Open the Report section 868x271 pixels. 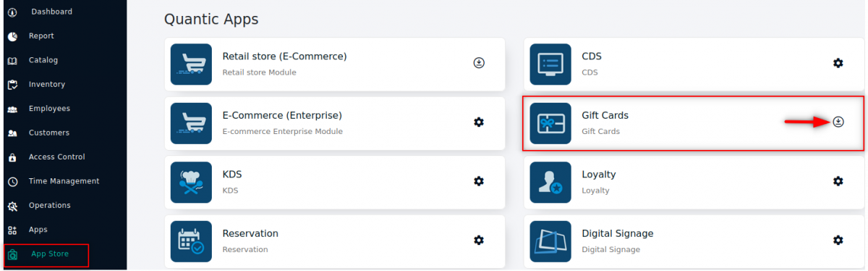click(41, 36)
